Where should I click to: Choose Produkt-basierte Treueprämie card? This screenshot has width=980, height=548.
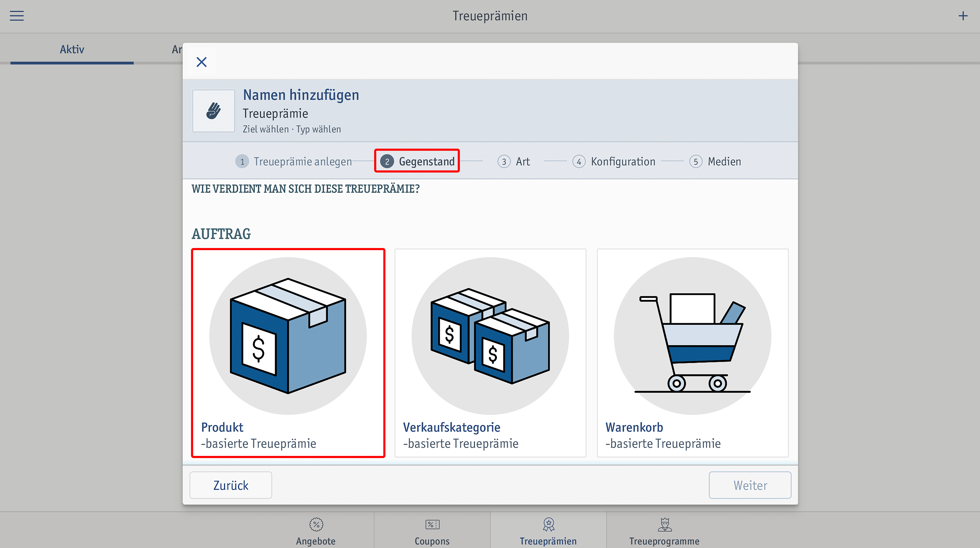click(288, 353)
